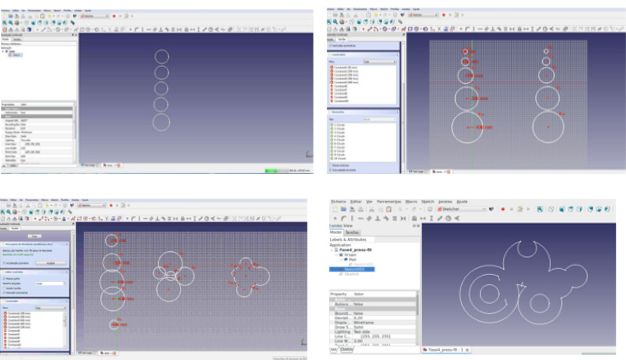Apply symmetric constraint tool, bottom-right window

pos(403,219)
